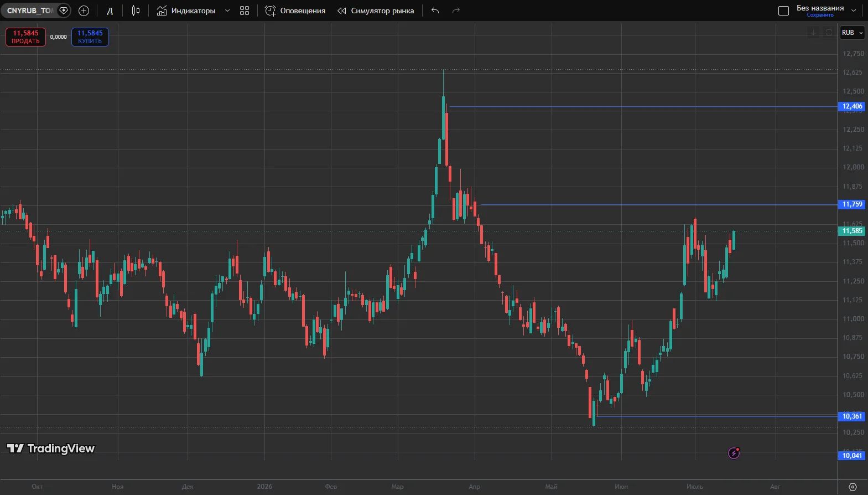Click the 11,250 price scale value
The width and height of the screenshot is (868, 495).
point(853,281)
